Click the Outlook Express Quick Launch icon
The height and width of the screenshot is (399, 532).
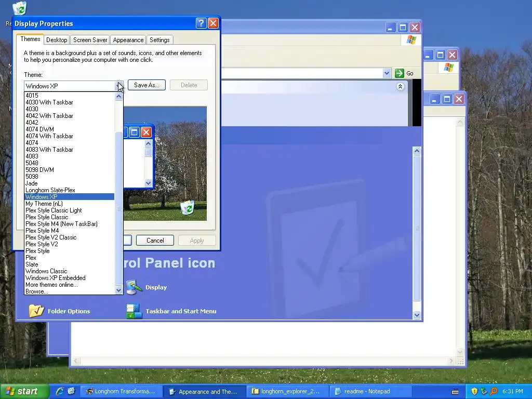tap(71, 391)
